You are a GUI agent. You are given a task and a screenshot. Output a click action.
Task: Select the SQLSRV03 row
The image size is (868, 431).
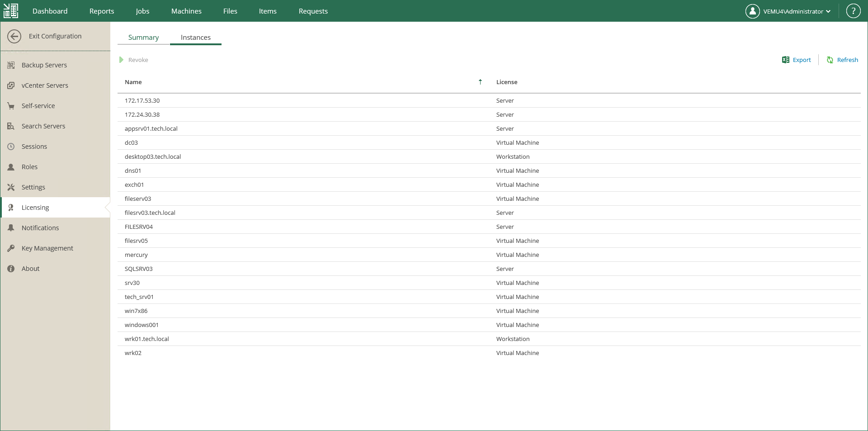489,269
